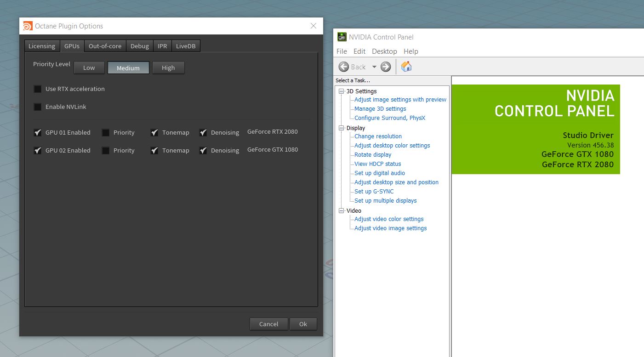This screenshot has height=357, width=644.
Task: Open the Back history dropdown arrow
Action: click(x=374, y=67)
